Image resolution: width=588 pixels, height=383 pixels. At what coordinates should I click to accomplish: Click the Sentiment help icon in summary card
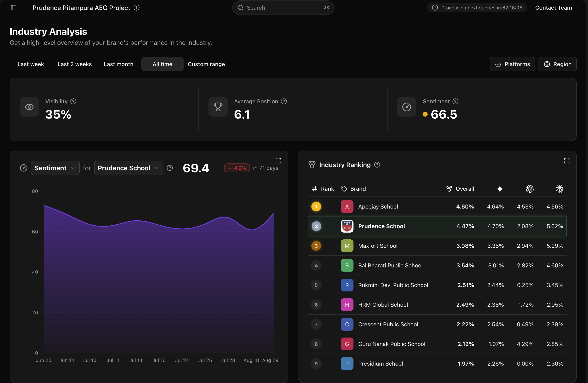(x=455, y=101)
